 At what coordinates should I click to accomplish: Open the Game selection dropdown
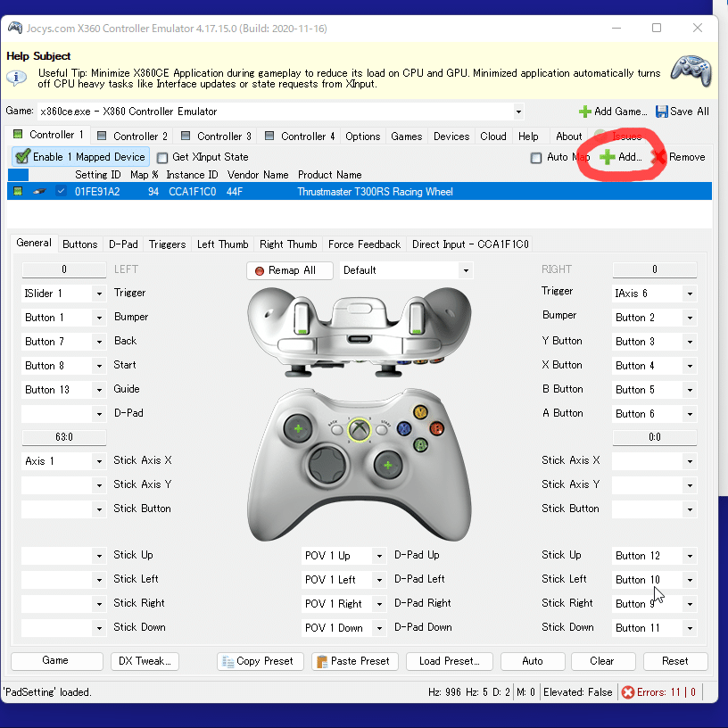518,112
